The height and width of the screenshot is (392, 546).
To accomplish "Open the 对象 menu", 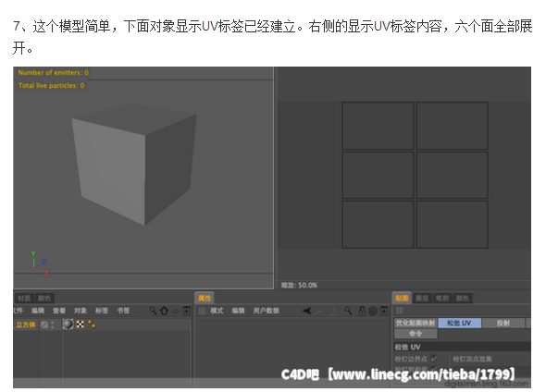I will (81, 311).
